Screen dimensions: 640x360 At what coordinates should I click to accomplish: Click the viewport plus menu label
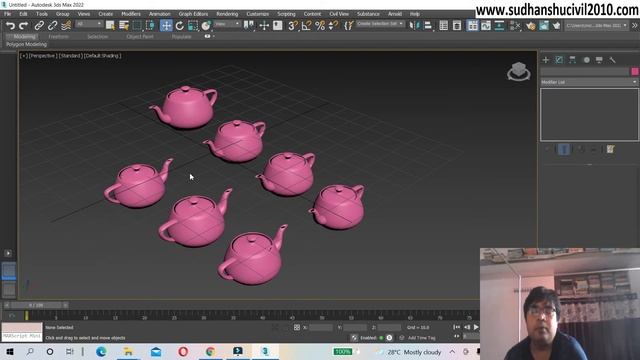pyautogui.click(x=24, y=56)
